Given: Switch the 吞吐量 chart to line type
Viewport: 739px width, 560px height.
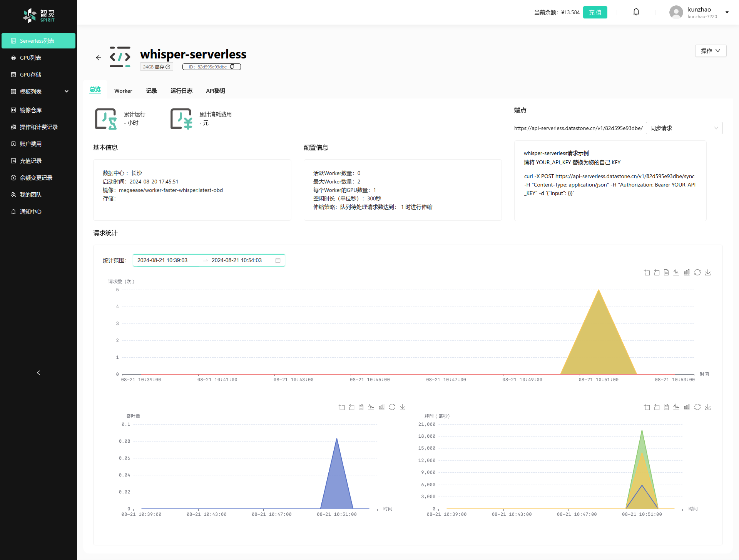Looking at the screenshot, I should click(x=371, y=407).
